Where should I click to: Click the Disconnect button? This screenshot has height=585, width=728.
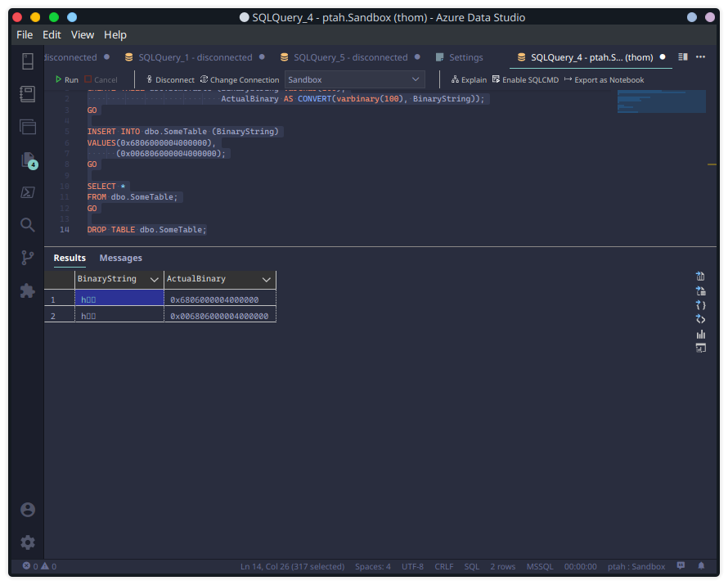[170, 80]
